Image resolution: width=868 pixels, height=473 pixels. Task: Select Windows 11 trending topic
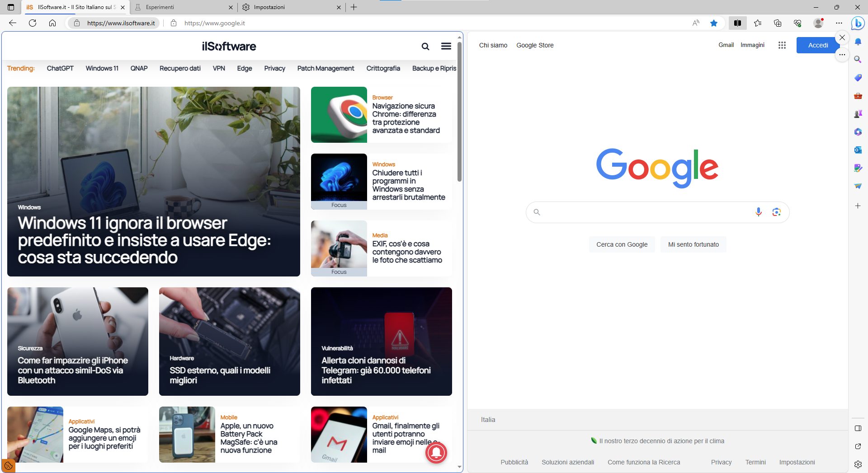click(102, 68)
